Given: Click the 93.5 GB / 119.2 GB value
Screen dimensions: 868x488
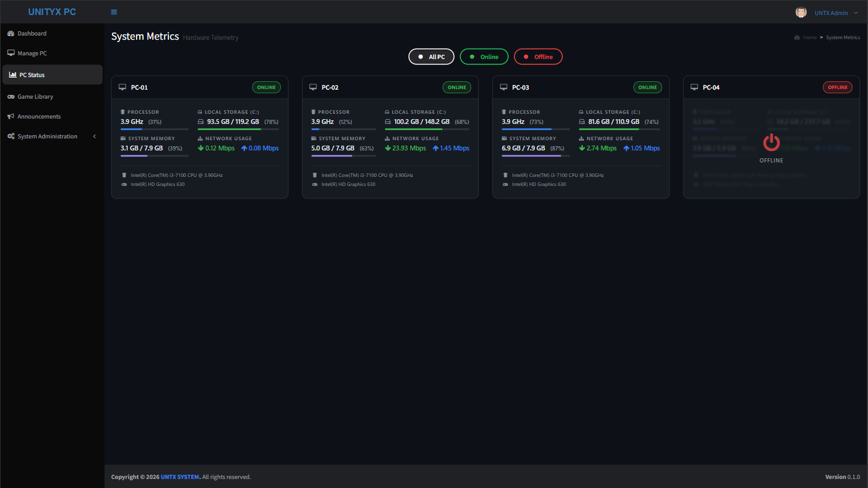Looking at the screenshot, I should (233, 122).
